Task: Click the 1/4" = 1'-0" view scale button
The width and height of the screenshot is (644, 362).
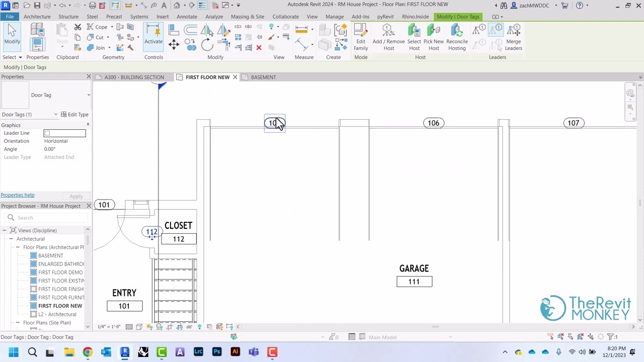Action: pyautogui.click(x=109, y=327)
